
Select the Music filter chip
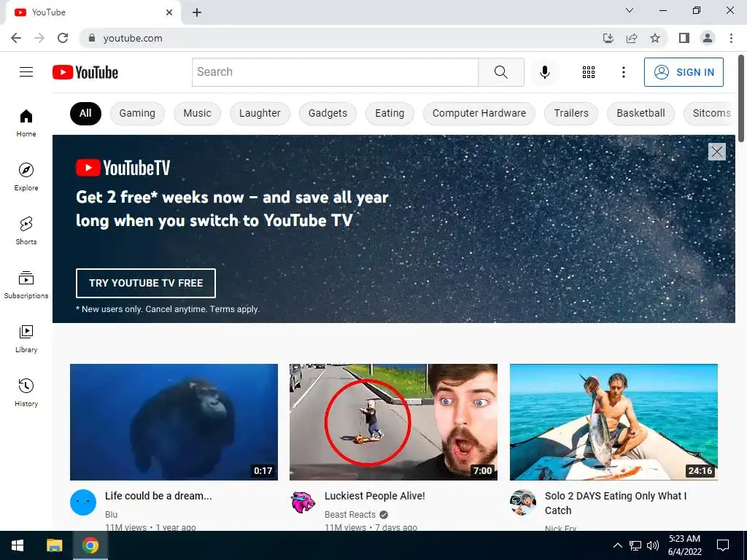tap(197, 113)
